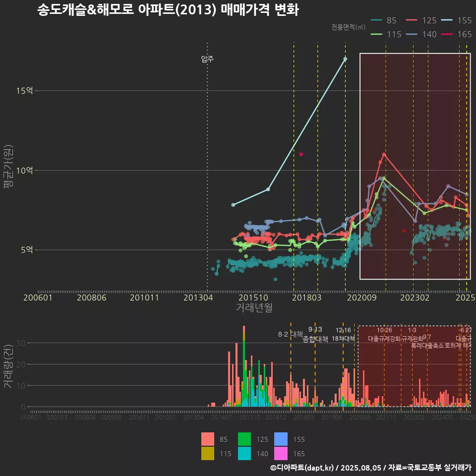The image size is (476, 476).
Task: Click the 5억 y-axis label
Action: [27, 250]
